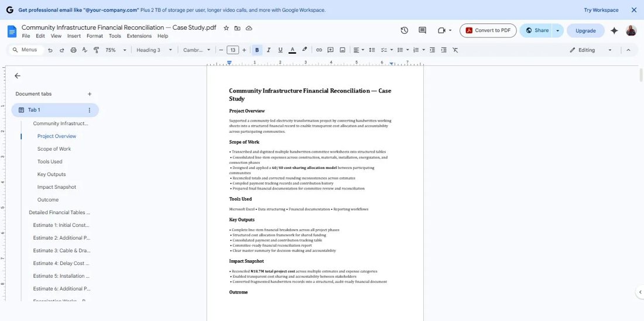Dismiss the Google Workspace banner

[633, 10]
